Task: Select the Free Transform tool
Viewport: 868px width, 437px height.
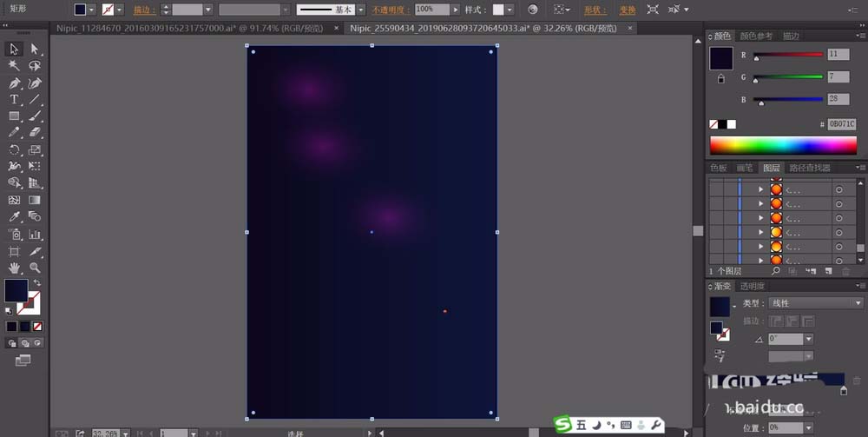Action: pos(35,166)
